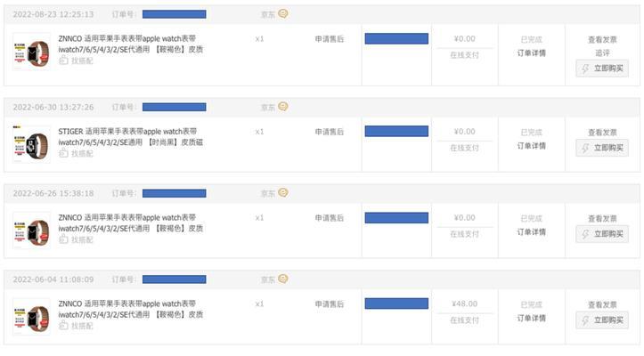
Task: Click 立即购买 button for STIGER order
Action: click(x=602, y=148)
